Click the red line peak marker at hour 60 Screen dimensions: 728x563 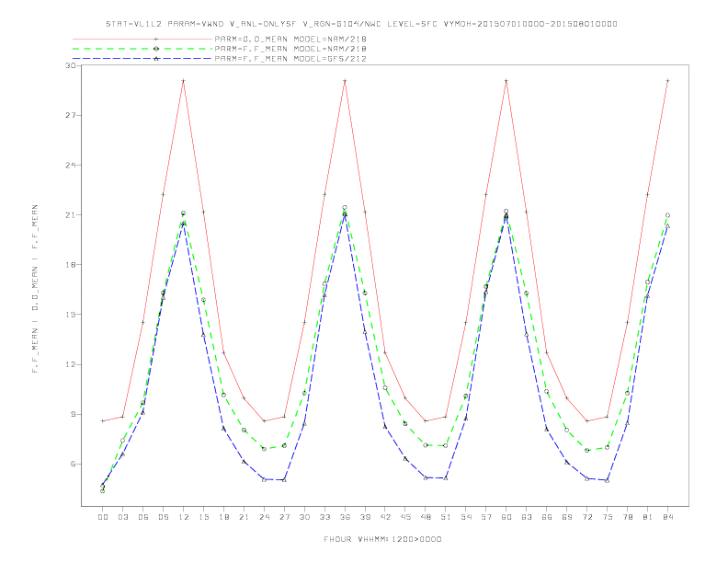tap(506, 81)
